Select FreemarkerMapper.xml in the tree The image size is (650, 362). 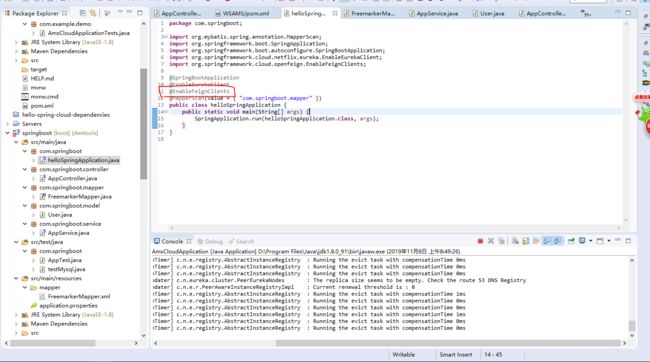tap(79, 296)
